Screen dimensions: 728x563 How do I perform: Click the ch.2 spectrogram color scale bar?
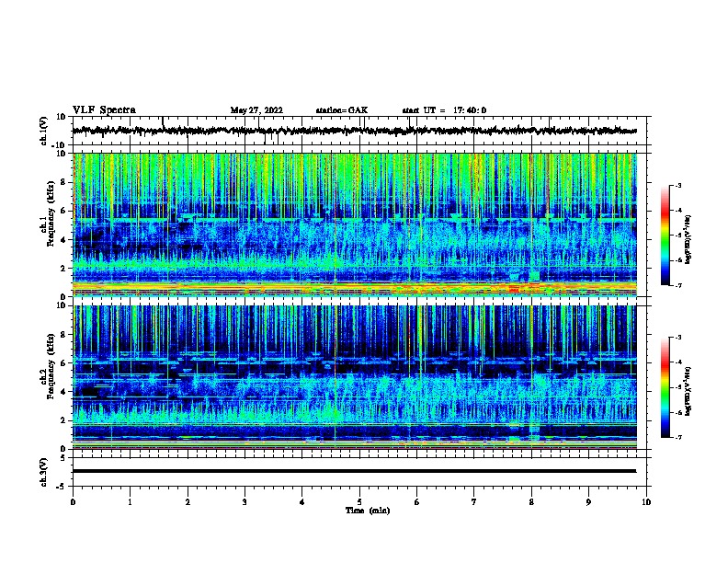(665, 387)
